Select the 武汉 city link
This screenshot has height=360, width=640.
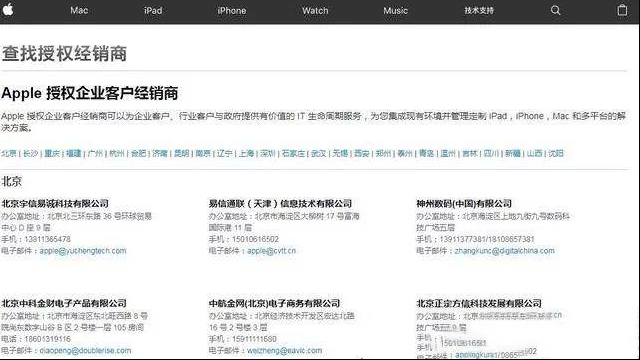[x=318, y=153]
